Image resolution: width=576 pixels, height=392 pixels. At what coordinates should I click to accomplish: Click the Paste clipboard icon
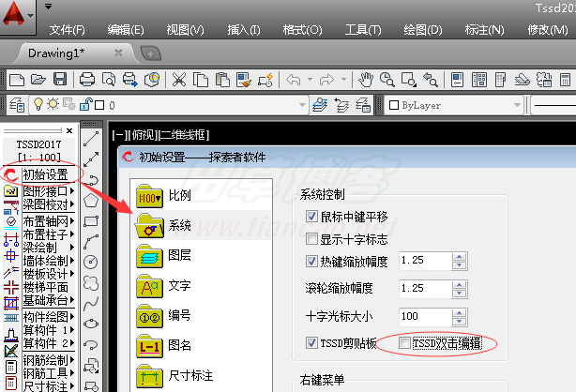222,80
